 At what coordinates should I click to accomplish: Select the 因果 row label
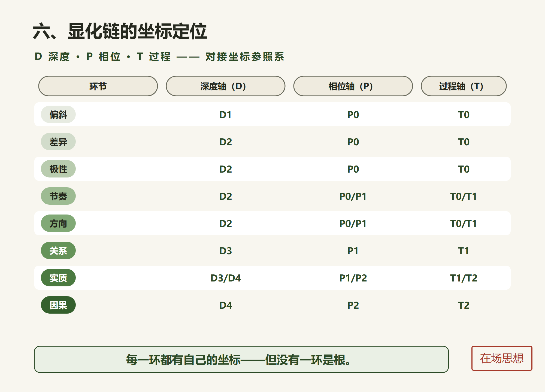click(58, 305)
